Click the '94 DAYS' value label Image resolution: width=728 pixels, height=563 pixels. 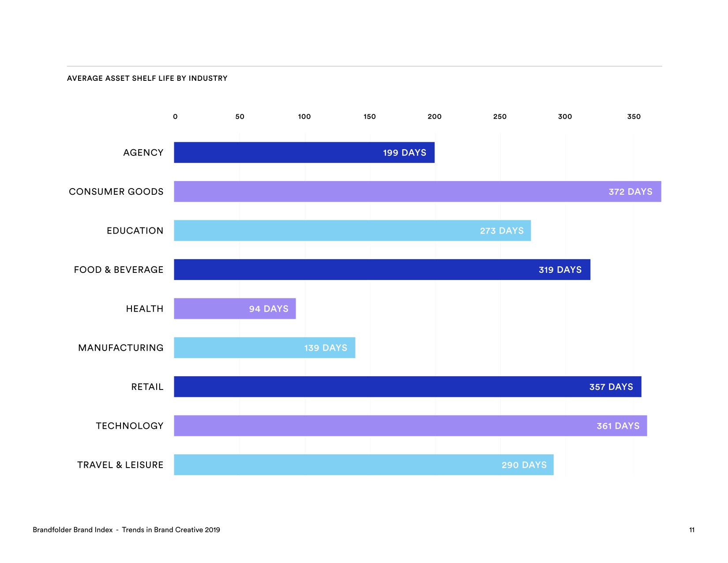[269, 309]
